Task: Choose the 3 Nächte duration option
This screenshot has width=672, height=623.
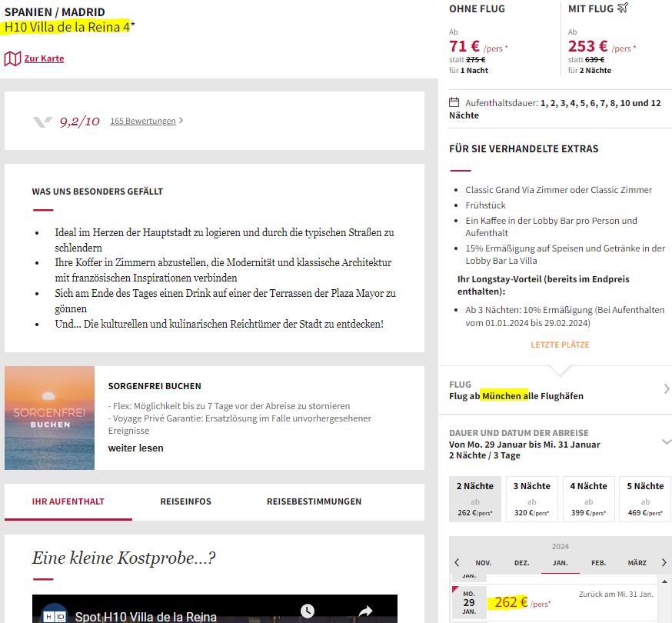Action: click(x=532, y=499)
